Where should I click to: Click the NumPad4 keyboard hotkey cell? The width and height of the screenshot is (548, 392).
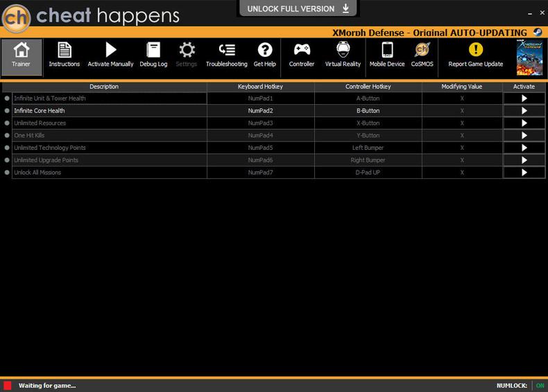[260, 135]
